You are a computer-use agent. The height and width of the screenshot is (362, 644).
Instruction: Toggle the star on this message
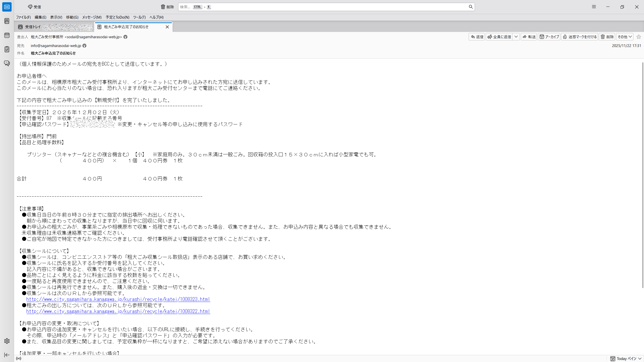tap(638, 37)
